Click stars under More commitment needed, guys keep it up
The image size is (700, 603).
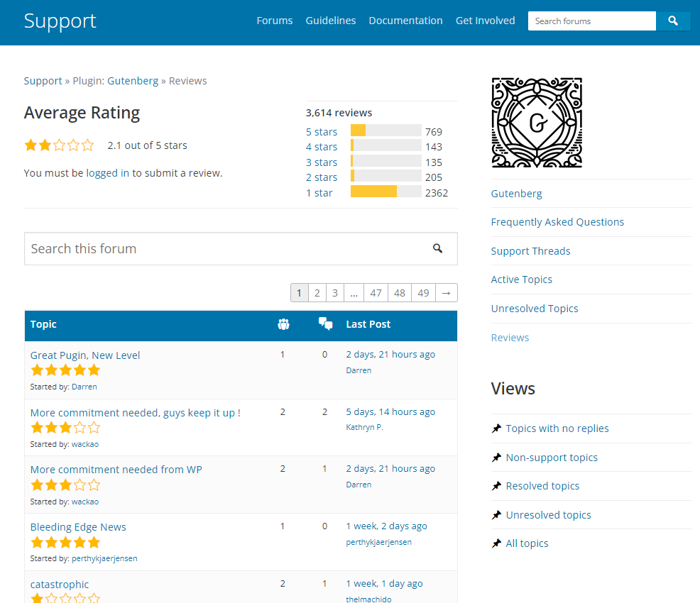pos(65,428)
